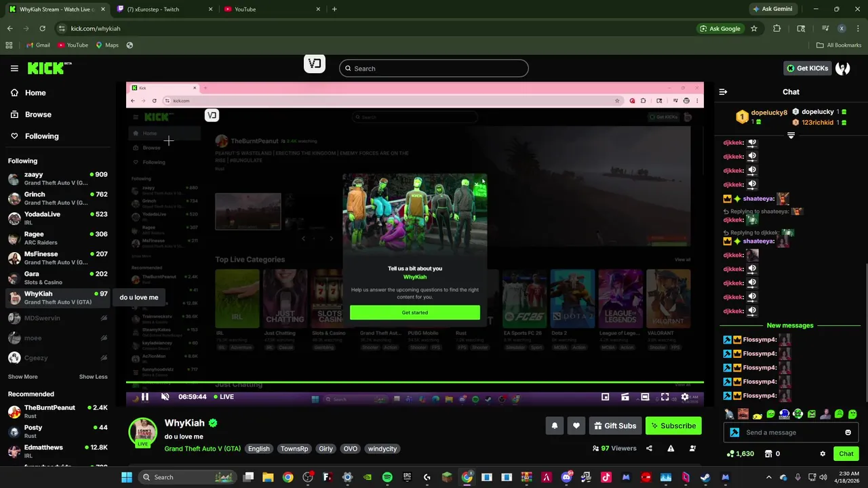Open Grinch's channel in Following
This screenshot has width=868, height=488.
58,199
